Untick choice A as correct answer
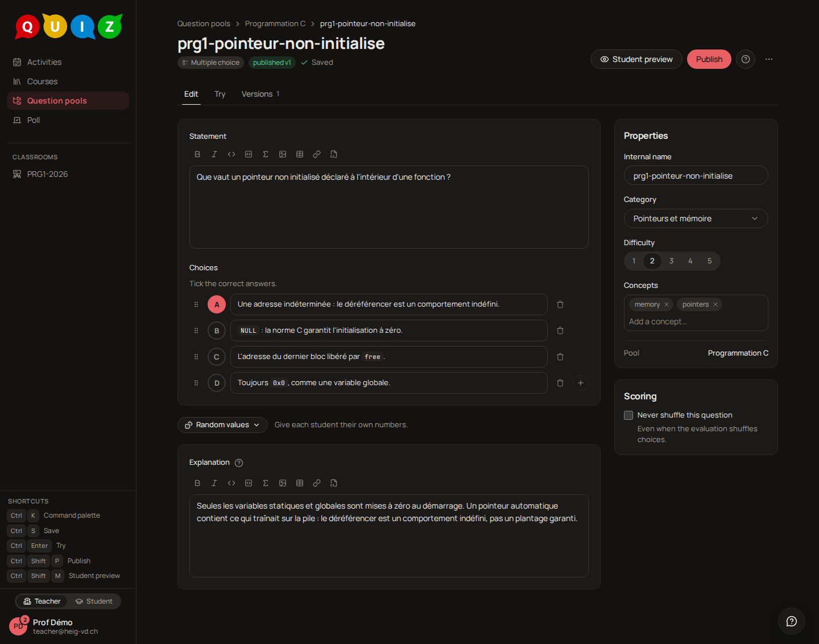Viewport: 819px width, 644px height. (217, 304)
